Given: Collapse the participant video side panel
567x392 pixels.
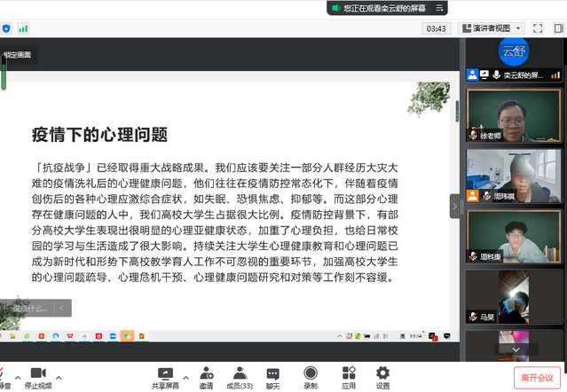Looking at the screenshot, I should (455, 206).
